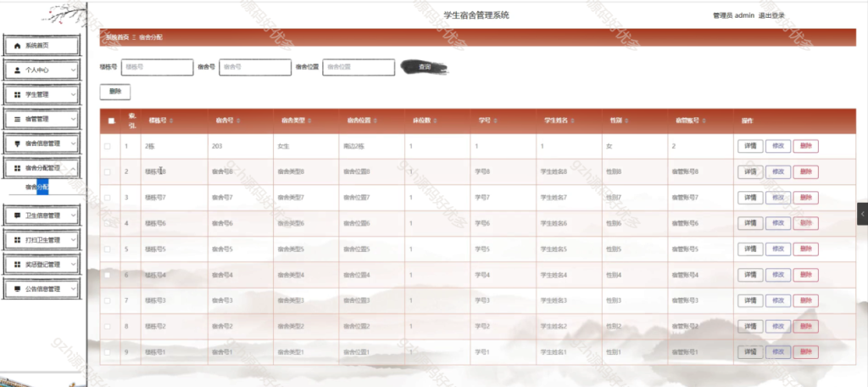Click the list icon for 宿管管理
This screenshot has width=868, height=387.
(17, 119)
